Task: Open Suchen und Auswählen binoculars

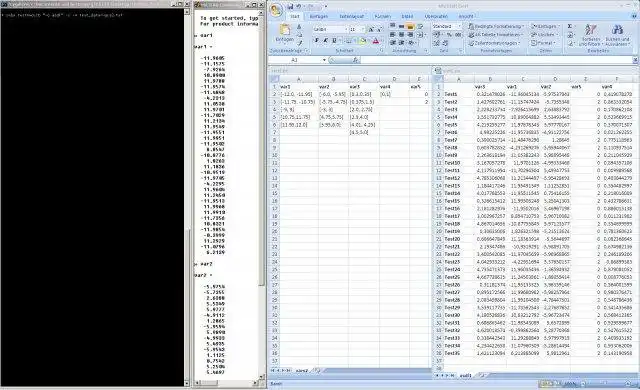Action: (617, 35)
